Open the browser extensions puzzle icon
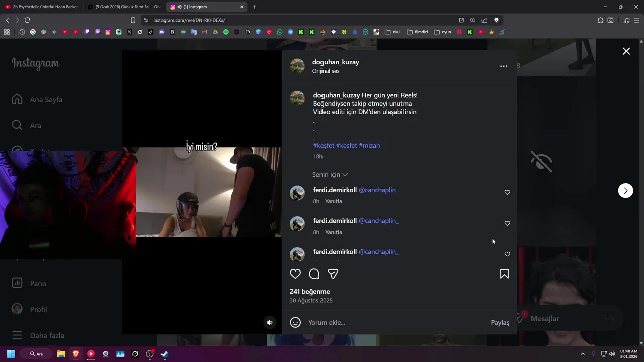 pyautogui.click(x=600, y=20)
